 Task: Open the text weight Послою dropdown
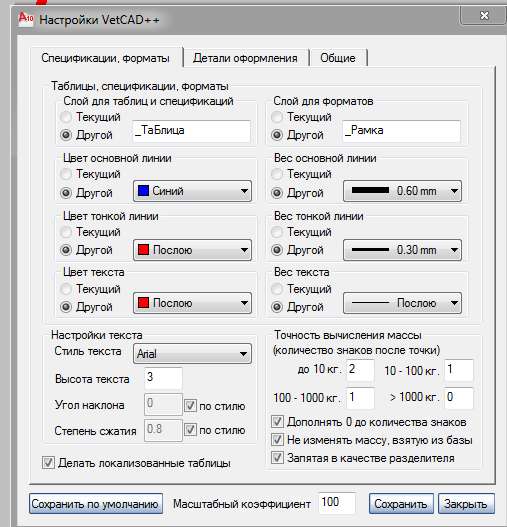point(402,303)
